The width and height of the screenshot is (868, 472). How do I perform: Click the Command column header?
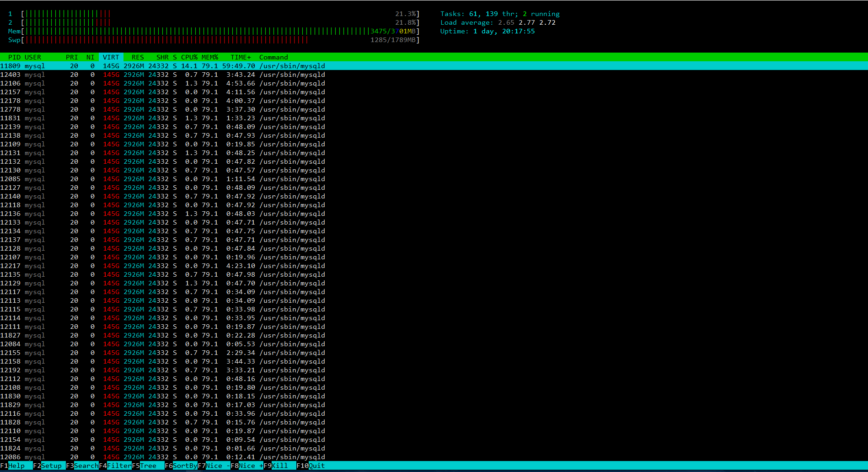point(273,57)
